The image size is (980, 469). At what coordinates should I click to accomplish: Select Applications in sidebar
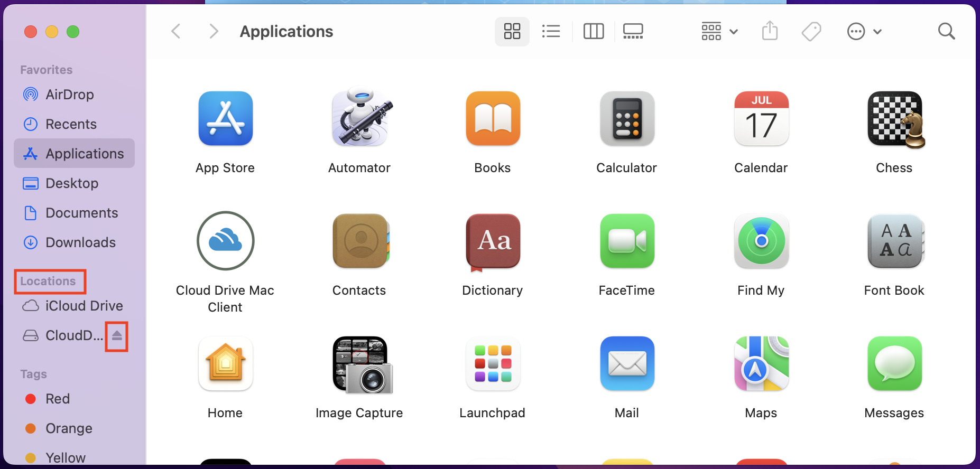pos(74,154)
